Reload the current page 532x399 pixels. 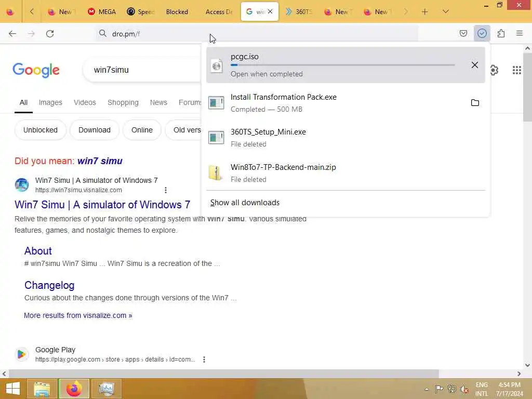point(50,34)
